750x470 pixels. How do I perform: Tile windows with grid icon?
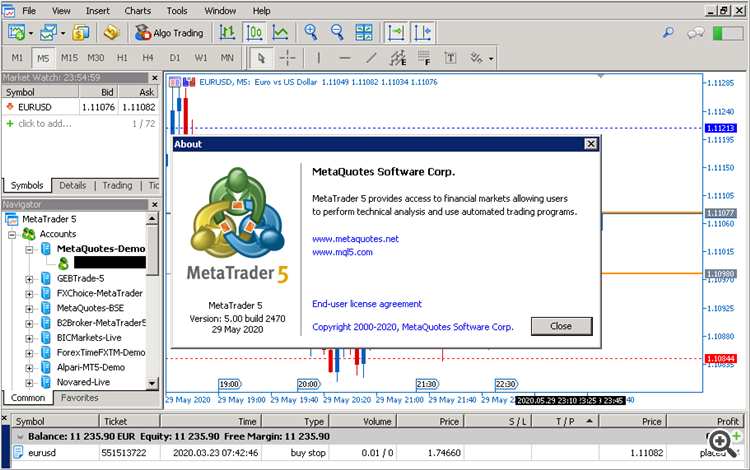coord(364,33)
